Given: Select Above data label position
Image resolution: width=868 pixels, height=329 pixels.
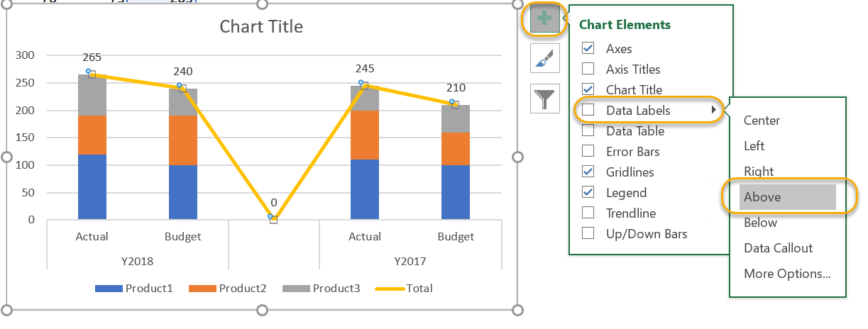Looking at the screenshot, I should [x=787, y=197].
